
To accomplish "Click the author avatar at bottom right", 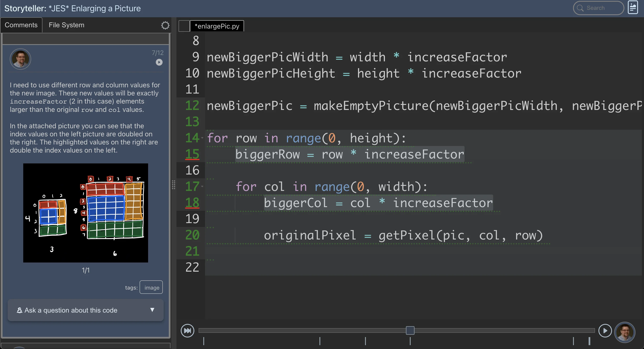I will [625, 332].
